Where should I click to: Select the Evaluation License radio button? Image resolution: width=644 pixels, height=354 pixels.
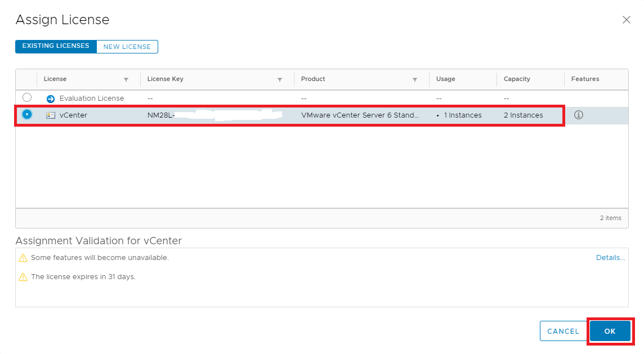27,97
